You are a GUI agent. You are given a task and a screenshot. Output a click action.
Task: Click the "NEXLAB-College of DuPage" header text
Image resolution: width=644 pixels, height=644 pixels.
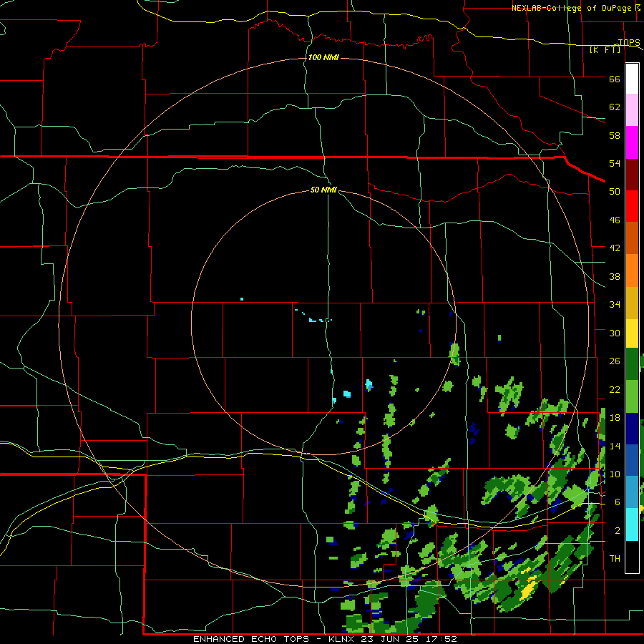571,8
